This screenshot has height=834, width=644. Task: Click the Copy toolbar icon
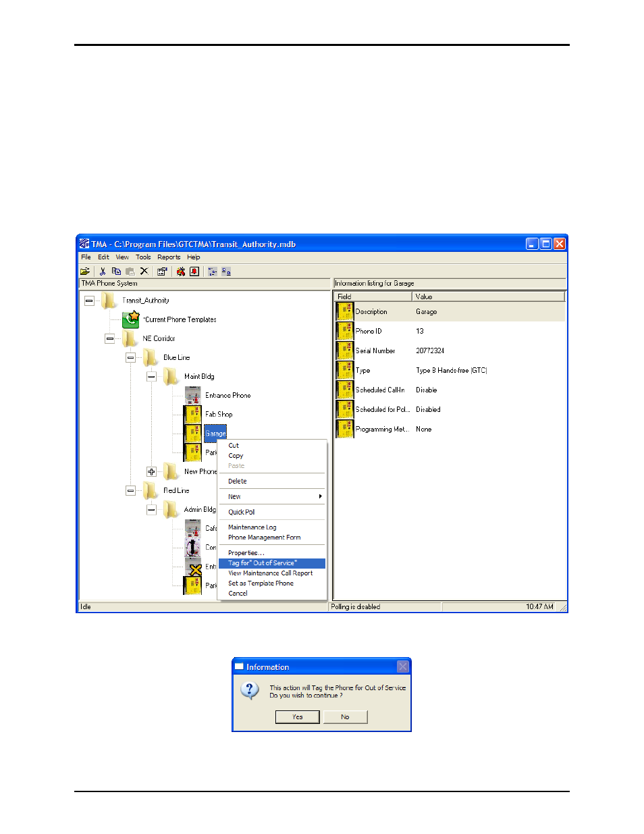click(x=116, y=271)
